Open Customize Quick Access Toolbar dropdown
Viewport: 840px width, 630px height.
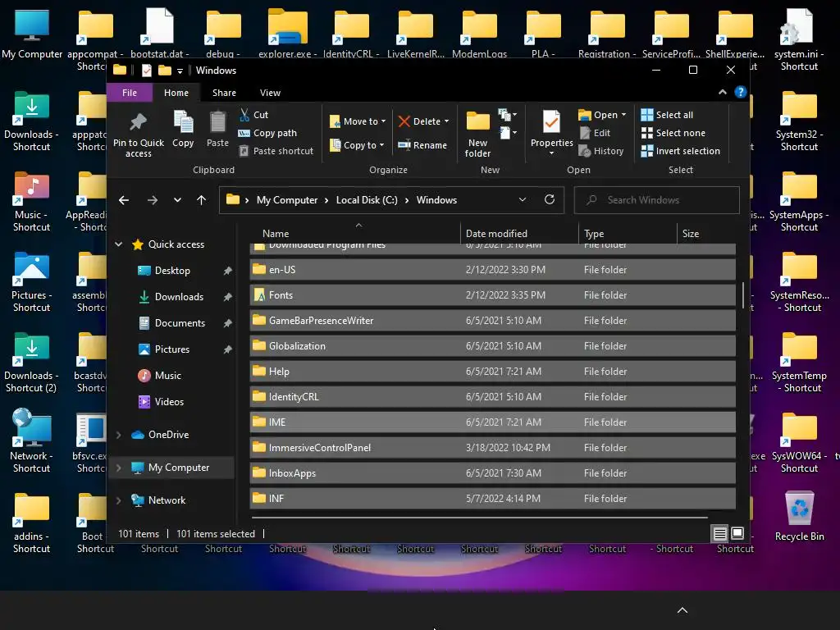tap(180, 71)
